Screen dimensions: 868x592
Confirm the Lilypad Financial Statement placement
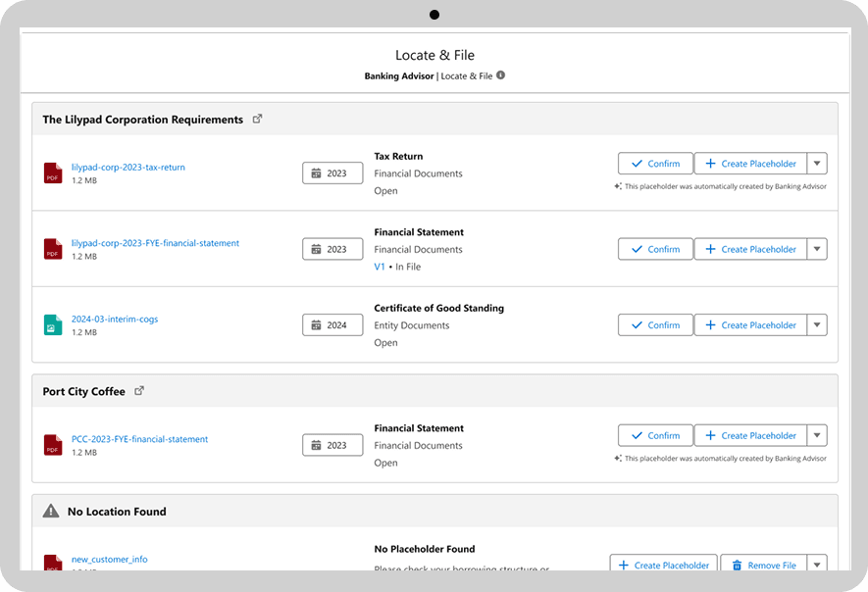(x=655, y=249)
